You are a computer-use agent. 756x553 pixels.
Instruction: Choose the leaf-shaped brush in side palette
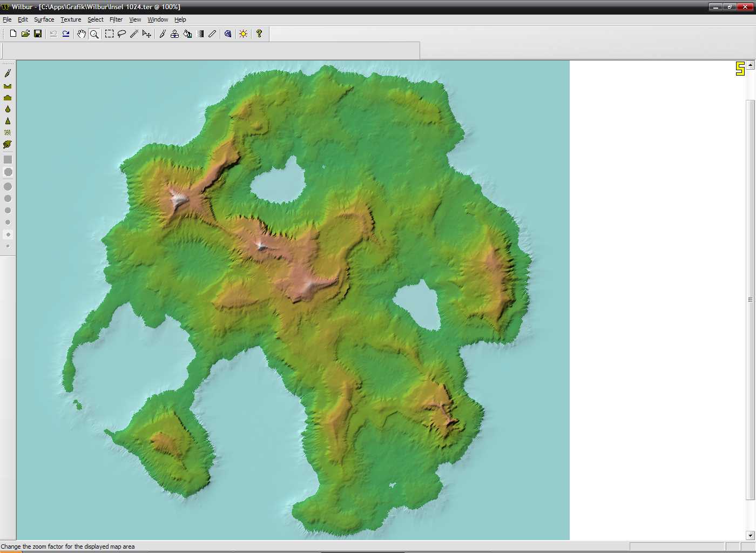[x=8, y=144]
